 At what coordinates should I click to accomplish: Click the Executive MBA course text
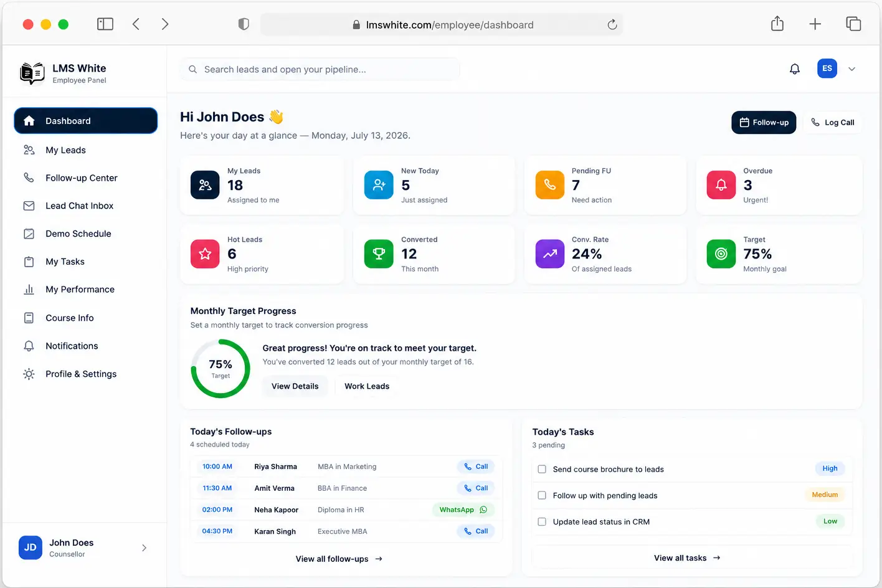pos(343,531)
